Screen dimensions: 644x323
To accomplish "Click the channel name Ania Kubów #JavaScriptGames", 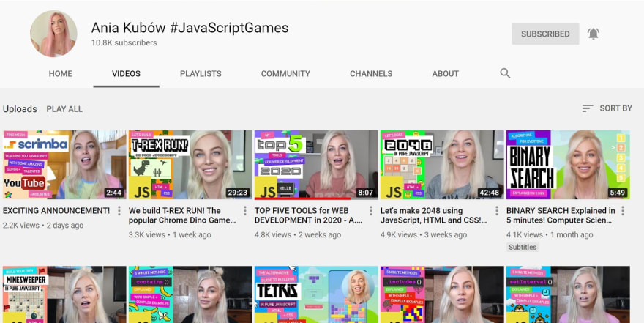I will 190,28.
